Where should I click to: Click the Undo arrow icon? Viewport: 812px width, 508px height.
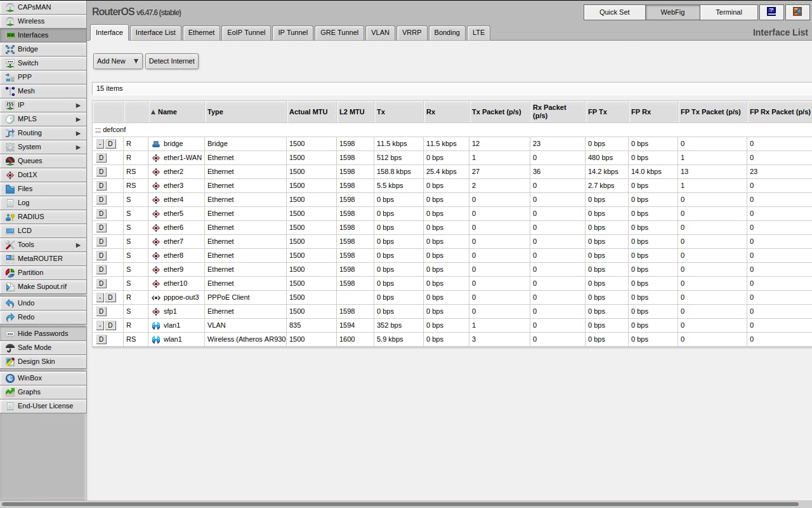tap(10, 303)
